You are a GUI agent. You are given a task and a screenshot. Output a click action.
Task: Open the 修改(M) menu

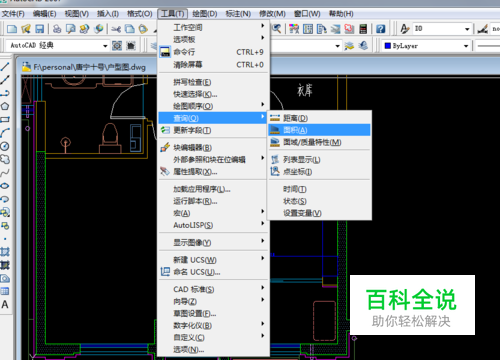click(272, 14)
